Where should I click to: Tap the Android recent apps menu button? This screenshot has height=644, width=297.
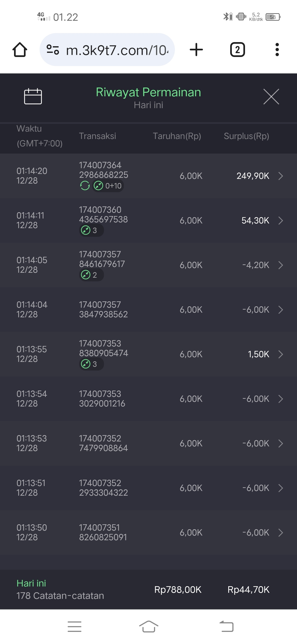coord(75,627)
